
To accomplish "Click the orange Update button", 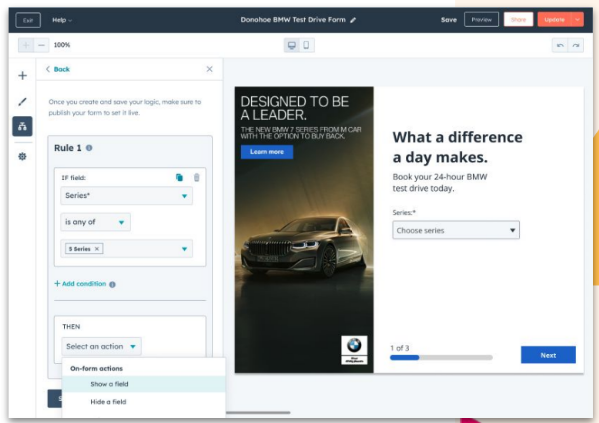I will (x=554, y=19).
